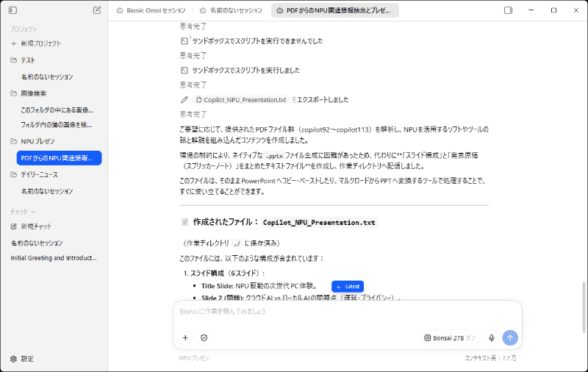Select 名前のないセッション under デイリーニュース

pos(47,191)
